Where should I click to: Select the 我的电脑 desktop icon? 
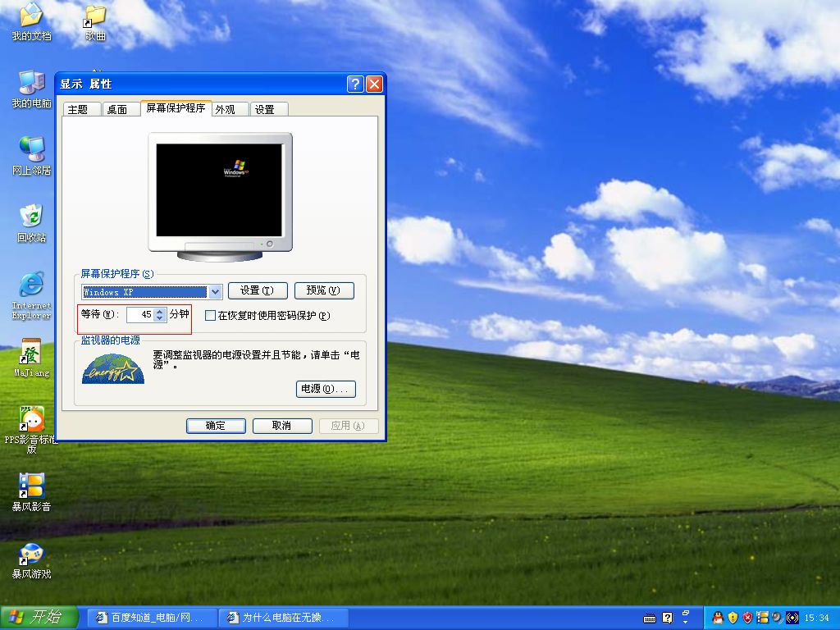(31, 89)
